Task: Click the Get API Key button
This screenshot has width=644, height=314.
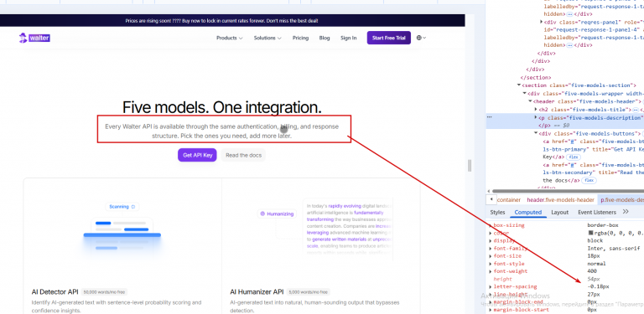Action: pyautogui.click(x=197, y=155)
